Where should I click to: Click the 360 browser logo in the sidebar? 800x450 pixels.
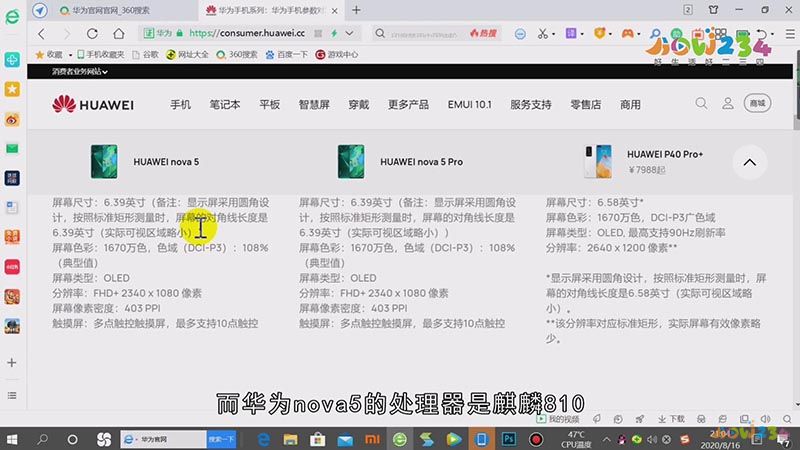tap(12, 17)
